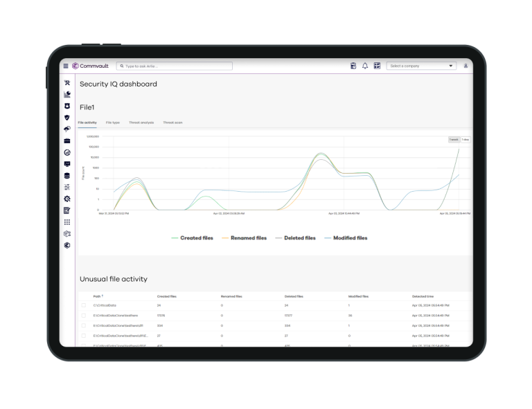
Task: Open the dashboard tiles icon in header
Action: point(377,66)
